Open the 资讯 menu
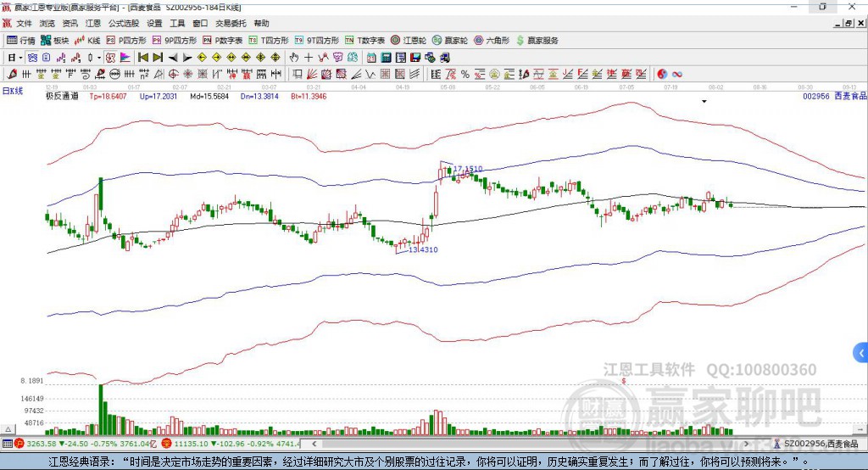This screenshot has width=868, height=470. point(70,23)
